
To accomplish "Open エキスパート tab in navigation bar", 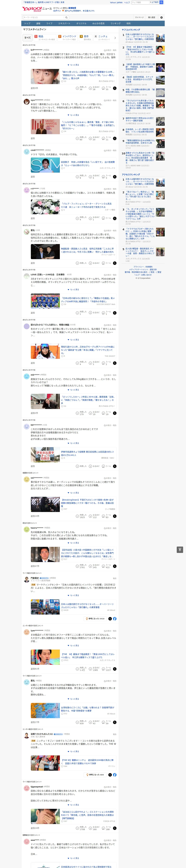I will click(x=64, y=23).
